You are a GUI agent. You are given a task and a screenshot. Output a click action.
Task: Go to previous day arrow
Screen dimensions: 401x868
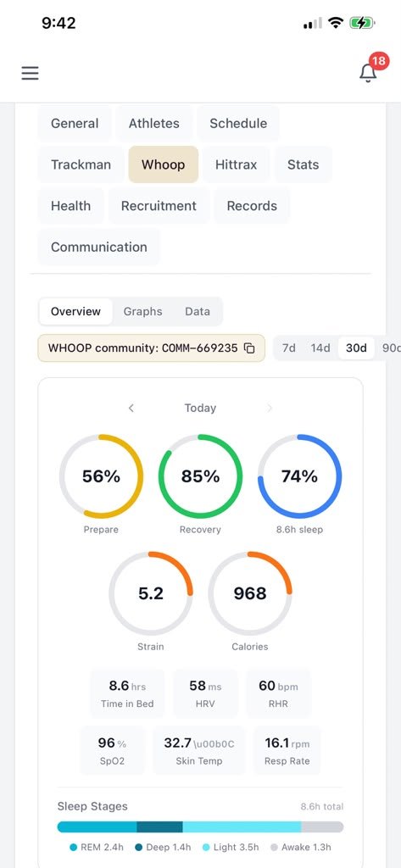pyautogui.click(x=131, y=408)
